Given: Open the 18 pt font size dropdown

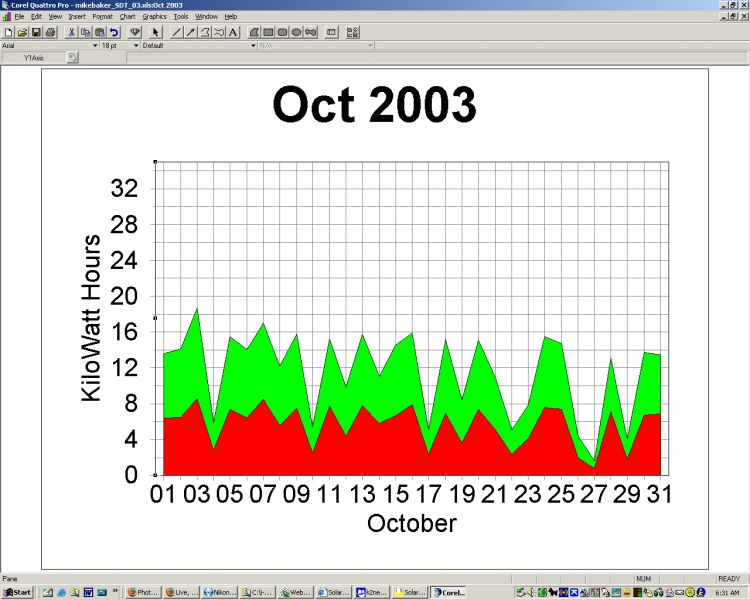Looking at the screenshot, I should pos(134,45).
